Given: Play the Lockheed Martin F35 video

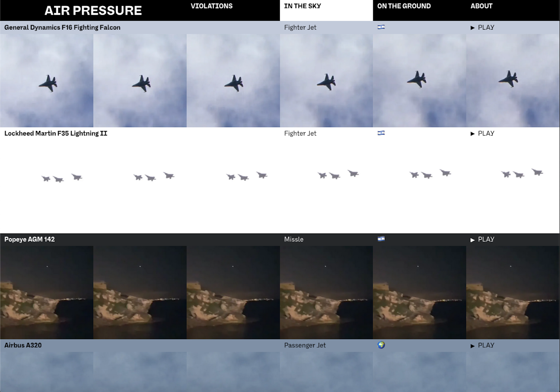Looking at the screenshot, I should click(x=482, y=134).
